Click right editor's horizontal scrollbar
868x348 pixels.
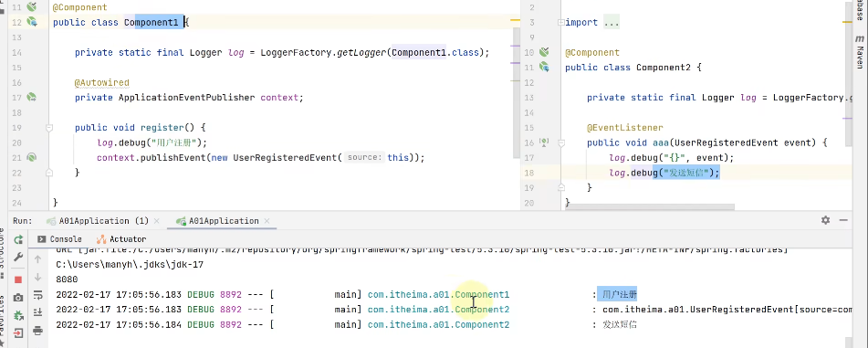point(649,206)
